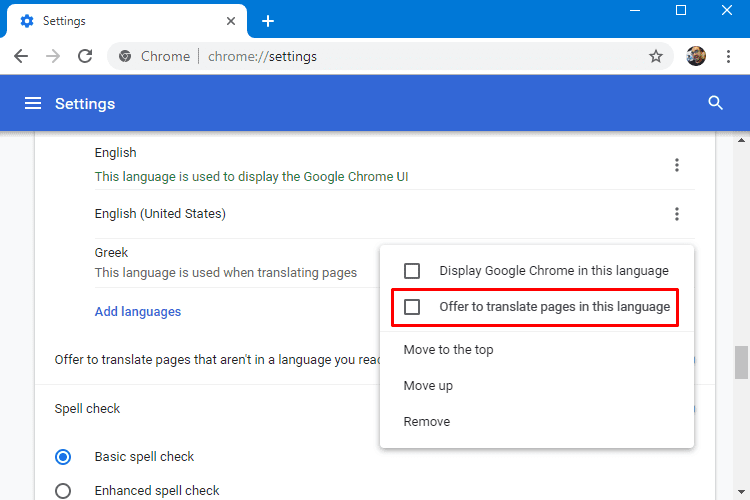Viewport: 750px width, 500px height.
Task: Open the Settings hamburger menu
Action: coord(33,103)
